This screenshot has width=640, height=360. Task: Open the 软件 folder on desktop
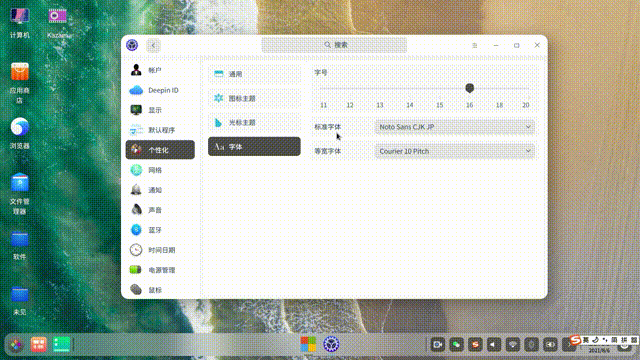coord(20,244)
